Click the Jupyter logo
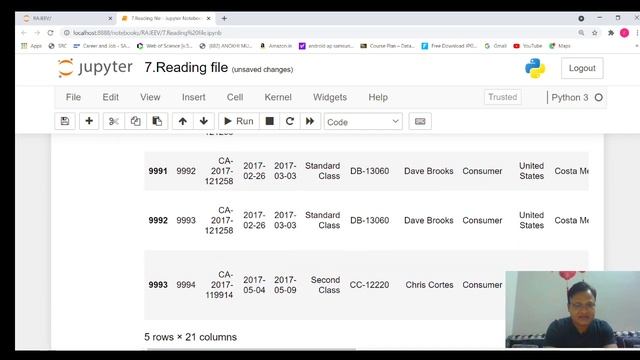640x360 pixels. click(x=95, y=68)
